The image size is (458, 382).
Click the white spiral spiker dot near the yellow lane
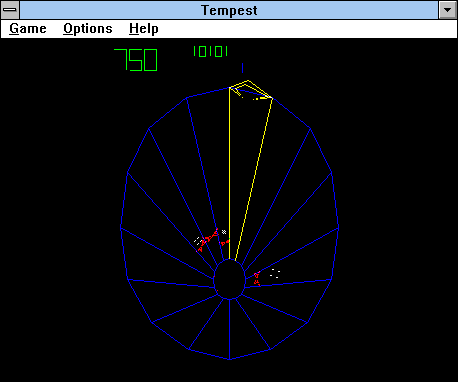pyautogui.click(x=224, y=232)
